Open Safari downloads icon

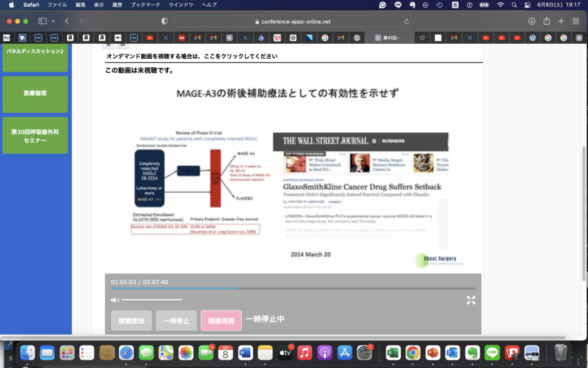pyautogui.click(x=531, y=21)
